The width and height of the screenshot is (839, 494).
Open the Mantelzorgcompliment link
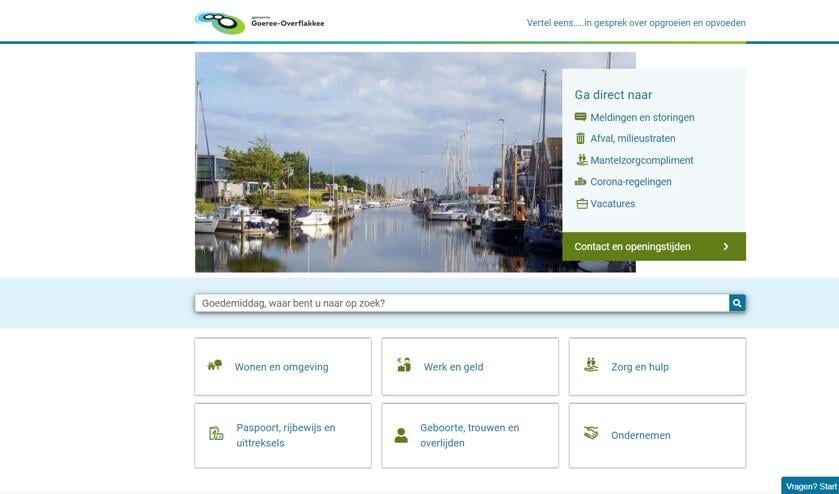pyautogui.click(x=642, y=160)
